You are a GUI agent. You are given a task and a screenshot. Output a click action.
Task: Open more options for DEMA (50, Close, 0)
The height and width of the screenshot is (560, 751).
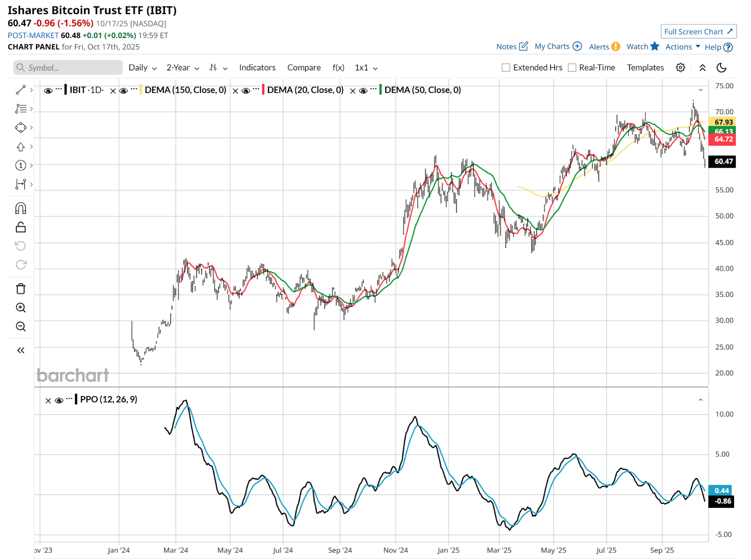pos(374,89)
